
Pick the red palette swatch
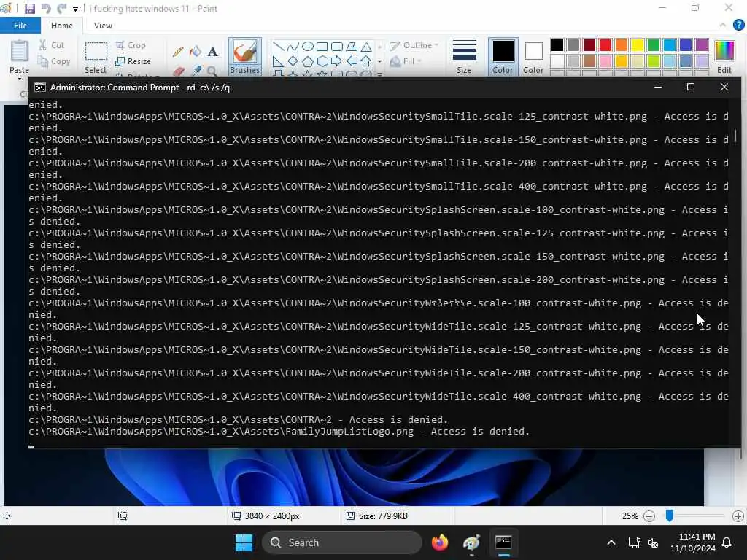tap(605, 44)
